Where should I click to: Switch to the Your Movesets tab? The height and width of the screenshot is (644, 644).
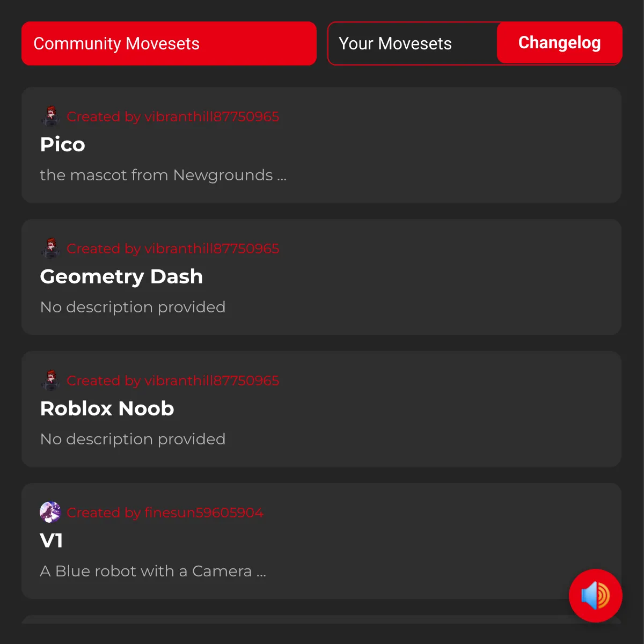[395, 43]
